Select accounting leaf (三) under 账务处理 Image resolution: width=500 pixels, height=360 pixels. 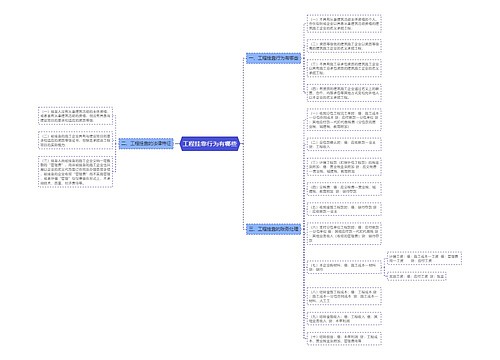pos(344,167)
